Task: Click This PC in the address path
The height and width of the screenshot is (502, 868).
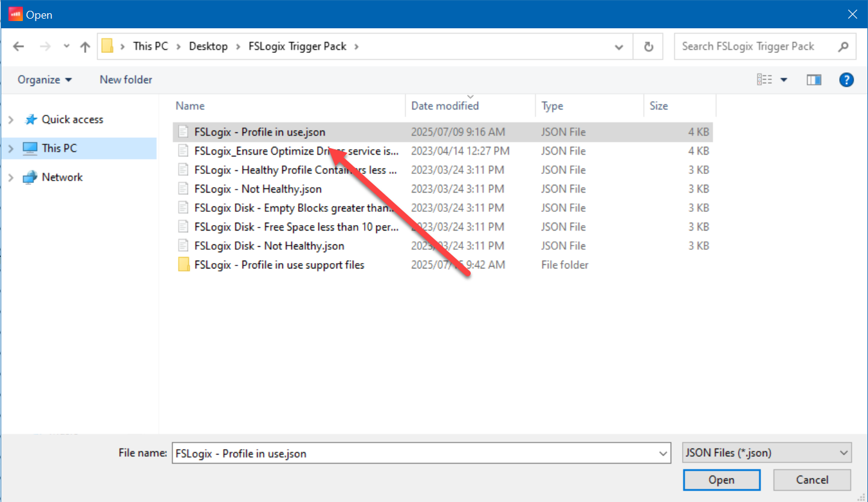Action: point(150,46)
